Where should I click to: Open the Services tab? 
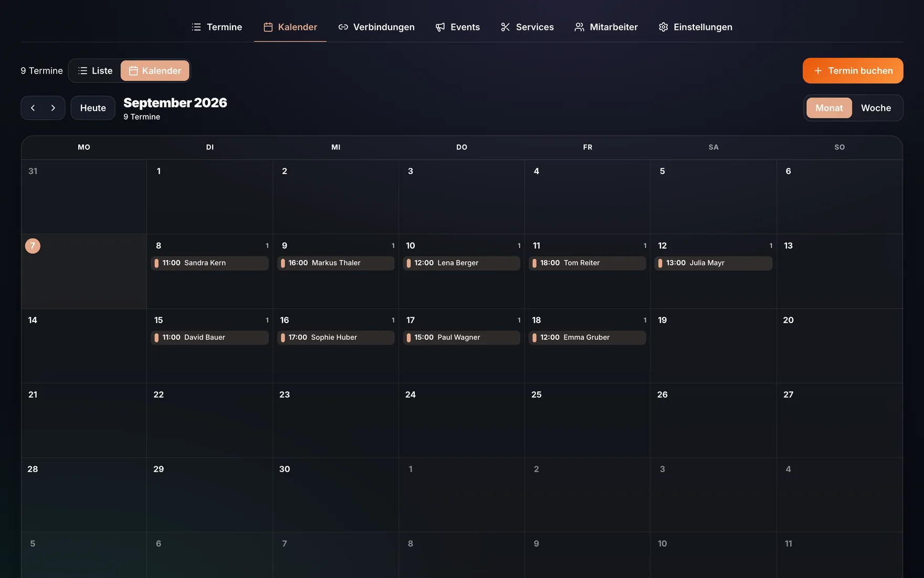tap(527, 27)
